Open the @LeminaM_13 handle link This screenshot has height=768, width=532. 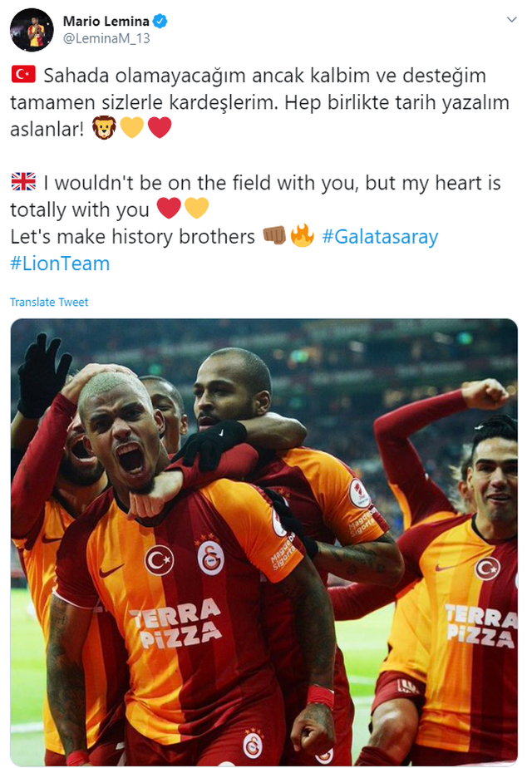click(106, 39)
